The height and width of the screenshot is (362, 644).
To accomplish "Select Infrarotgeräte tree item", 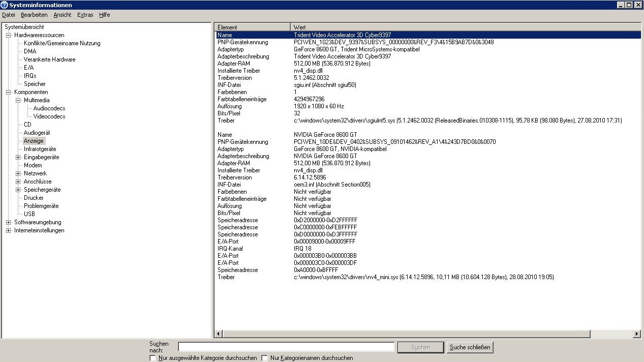I will coord(40,149).
